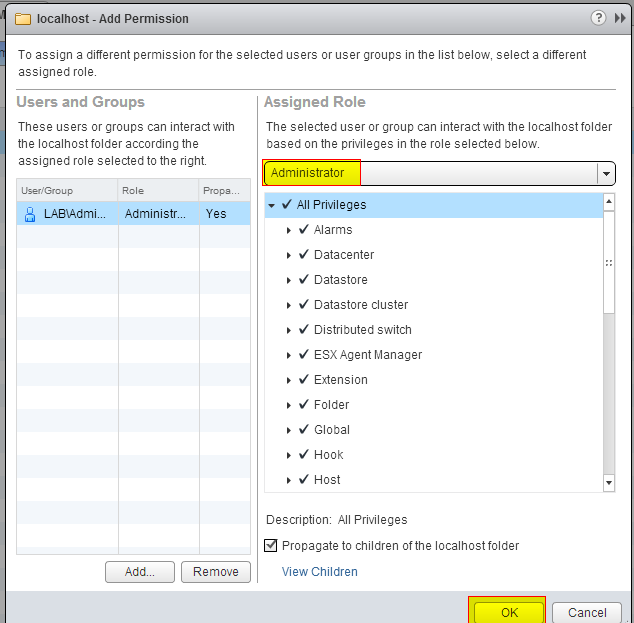Screen dimensions: 634x623
Task: Click the double-arrow expand icon in title bar
Action: (619, 18)
